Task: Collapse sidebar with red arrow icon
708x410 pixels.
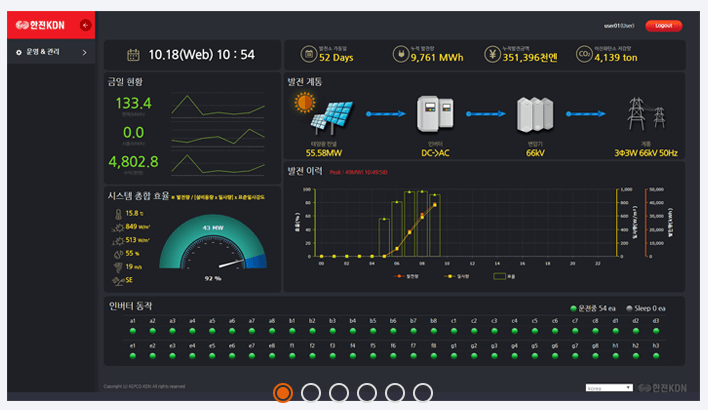Action: coord(85,25)
